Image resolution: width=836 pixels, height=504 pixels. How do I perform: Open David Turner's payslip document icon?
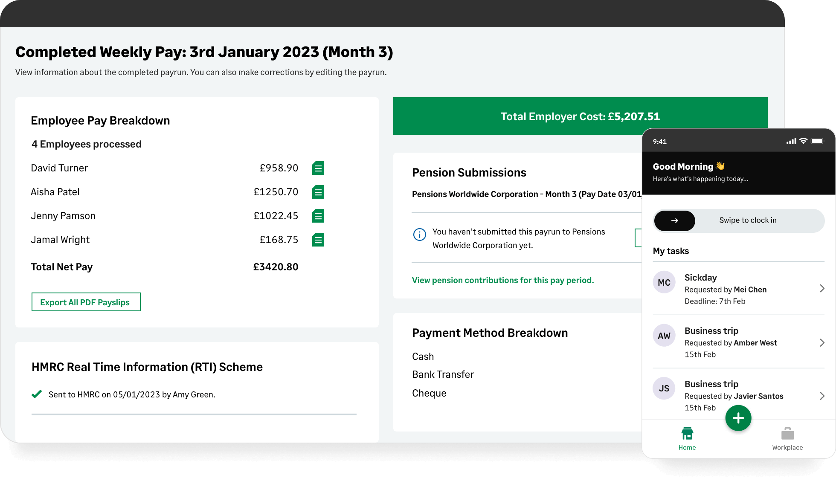[318, 168]
